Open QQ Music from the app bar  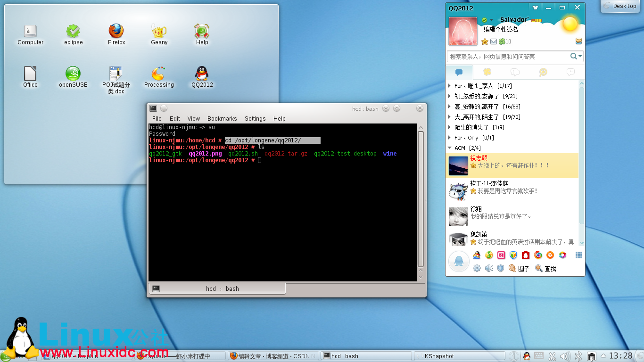click(x=489, y=255)
